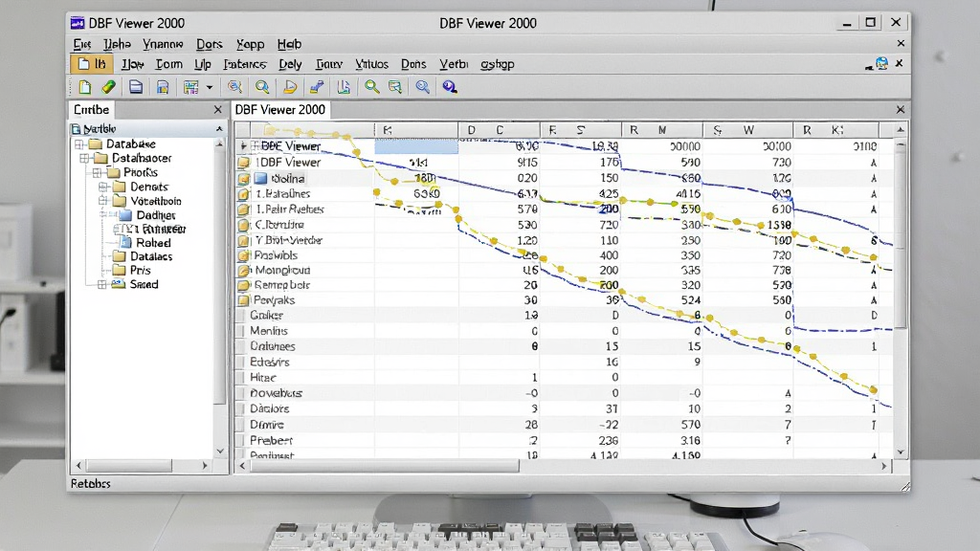Open the 'Xopp' menu
The height and width of the screenshot is (551, 980).
click(x=250, y=44)
